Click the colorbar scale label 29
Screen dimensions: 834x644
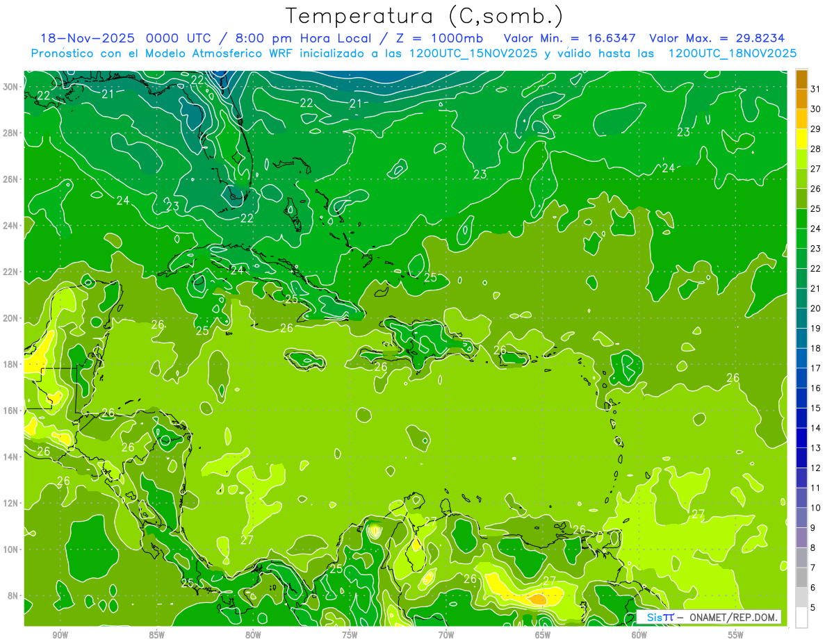[x=816, y=129]
